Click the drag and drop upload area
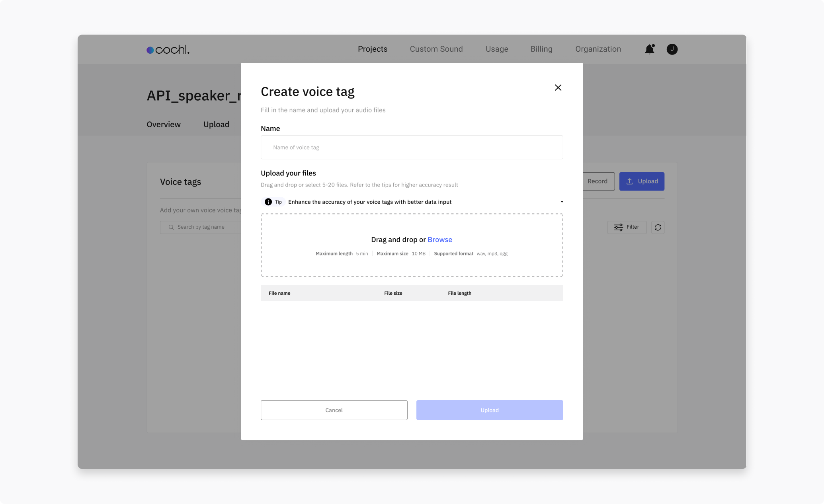This screenshot has height=504, width=824. [x=412, y=245]
